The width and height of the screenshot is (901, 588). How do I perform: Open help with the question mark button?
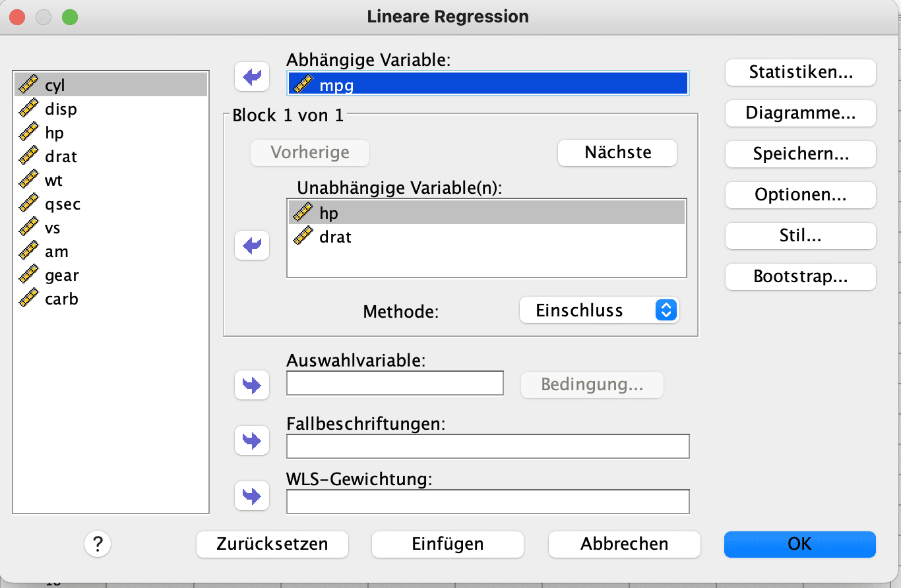click(98, 544)
